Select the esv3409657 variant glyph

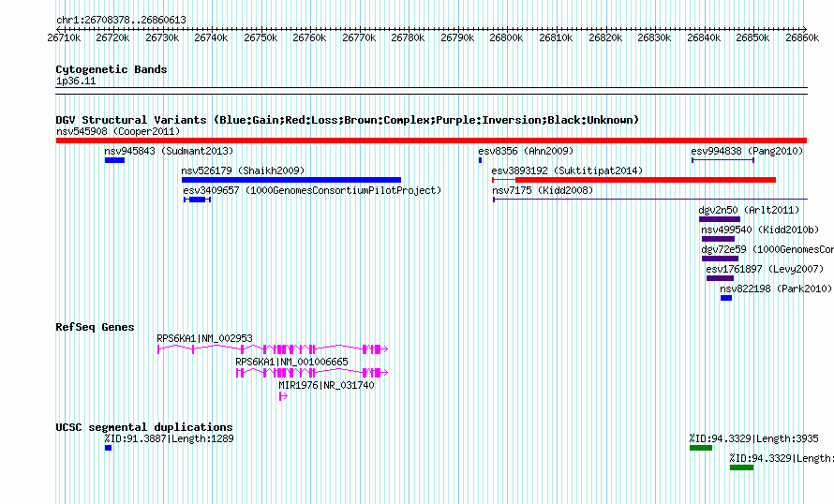[x=198, y=200]
